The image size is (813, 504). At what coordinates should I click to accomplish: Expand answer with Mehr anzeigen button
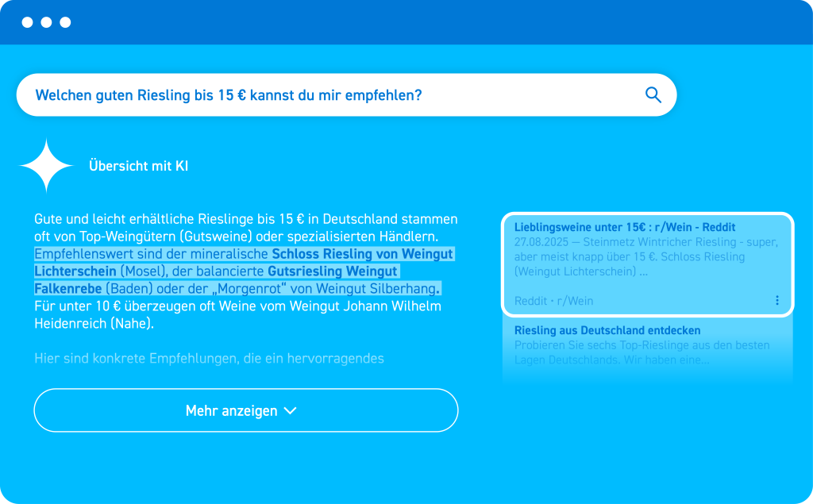(x=246, y=410)
